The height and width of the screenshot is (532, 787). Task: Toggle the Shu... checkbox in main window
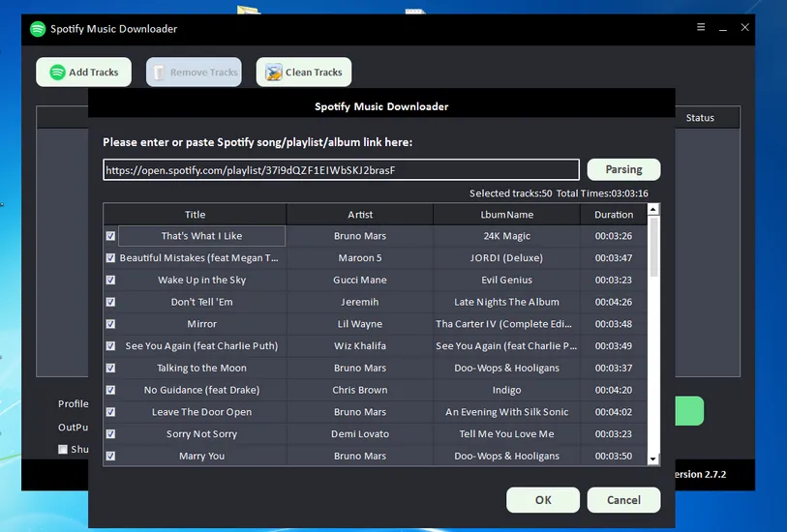tap(63, 449)
